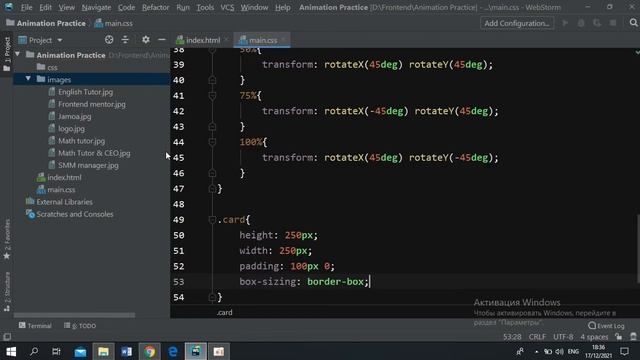Click the Debug bug icon in toolbar

click(x=581, y=23)
